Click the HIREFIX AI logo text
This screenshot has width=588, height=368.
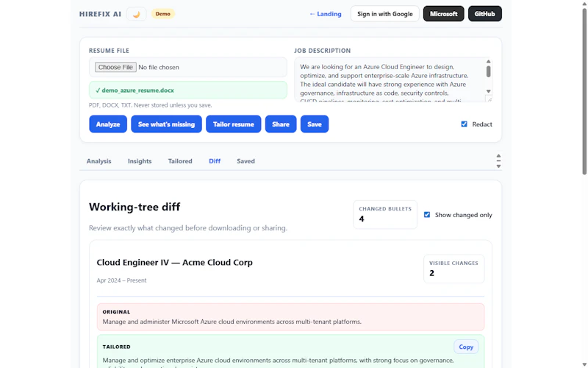tap(100, 14)
